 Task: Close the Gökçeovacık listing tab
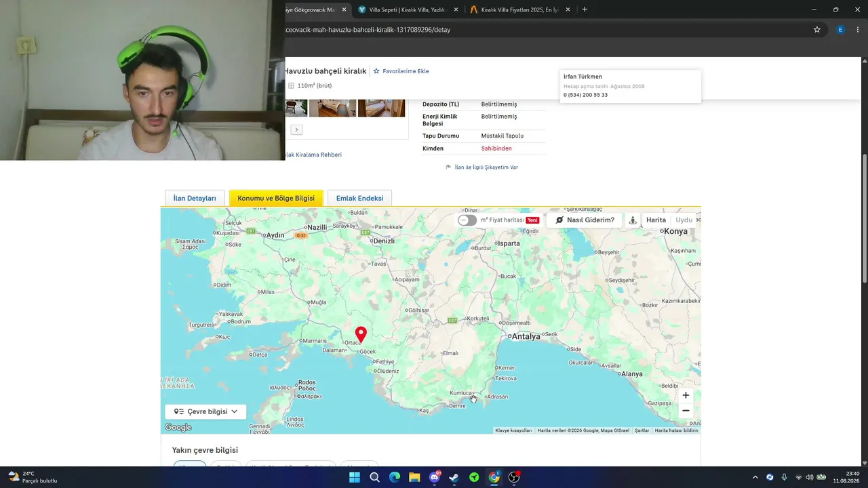tap(344, 9)
